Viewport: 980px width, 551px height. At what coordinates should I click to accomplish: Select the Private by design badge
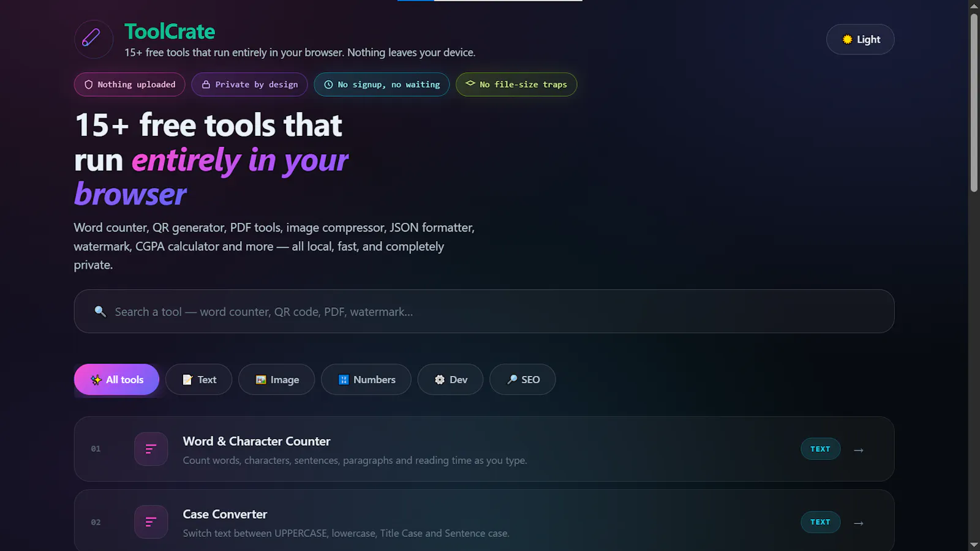pyautogui.click(x=249, y=84)
